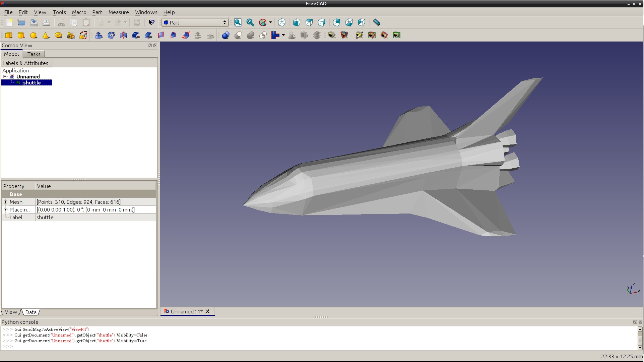Screen dimensions: 644x362
Task: Create a box primitive from toolbar
Action: (x=9, y=35)
